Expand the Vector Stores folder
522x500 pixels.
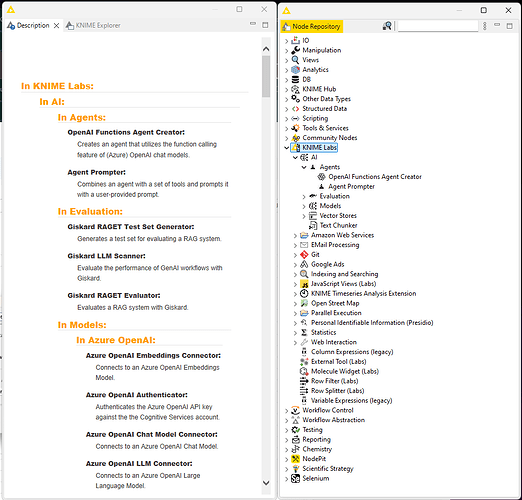304,216
